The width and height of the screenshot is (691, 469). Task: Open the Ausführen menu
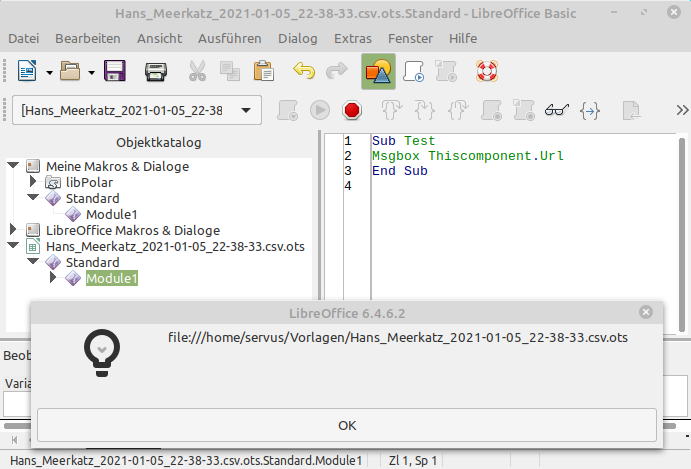[x=230, y=38]
